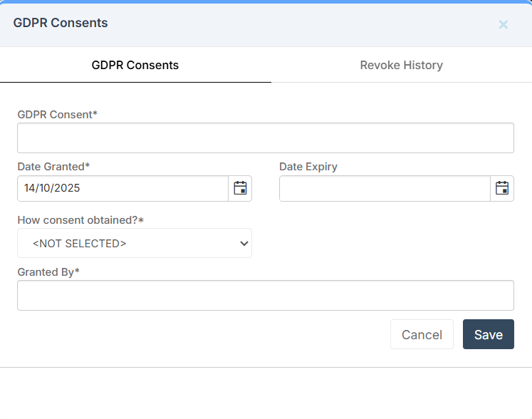
Task: Focus the GDPR Consent text field
Action: click(265, 138)
